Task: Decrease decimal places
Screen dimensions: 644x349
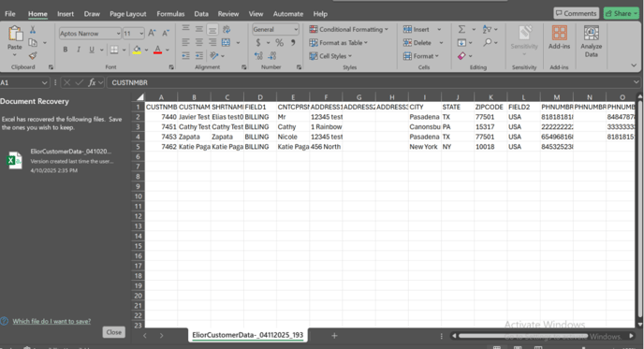Action: tap(271, 55)
